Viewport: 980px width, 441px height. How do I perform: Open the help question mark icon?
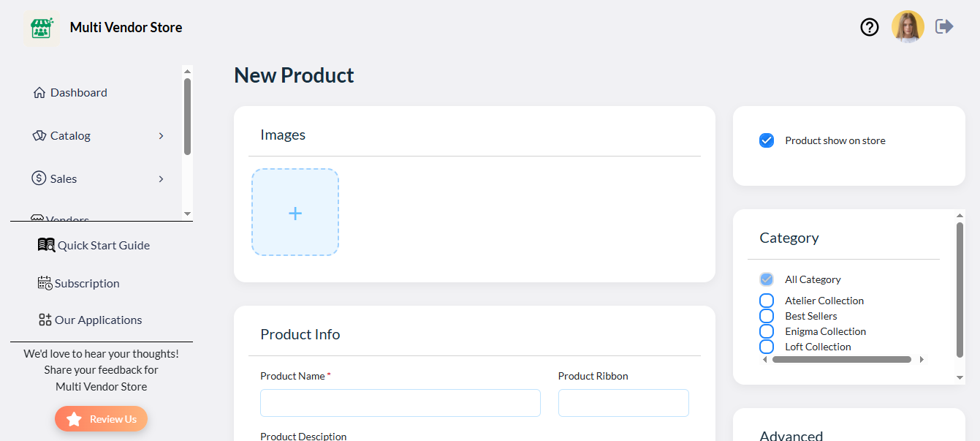point(869,27)
